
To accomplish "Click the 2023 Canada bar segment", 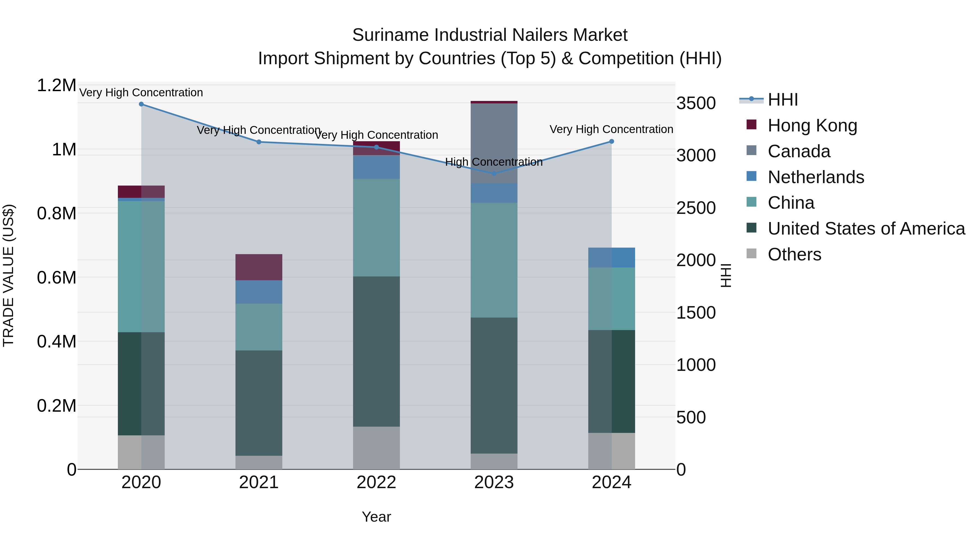I will click(x=494, y=143).
